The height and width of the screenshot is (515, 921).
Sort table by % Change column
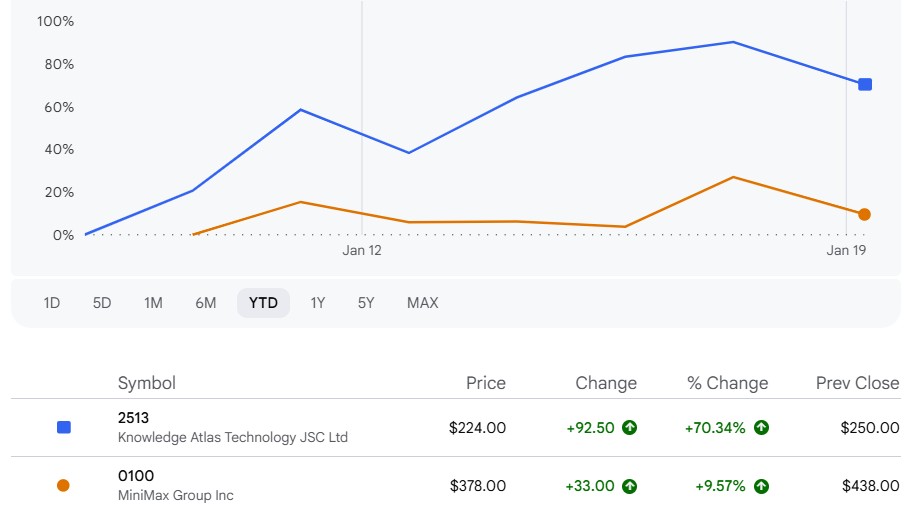[727, 383]
